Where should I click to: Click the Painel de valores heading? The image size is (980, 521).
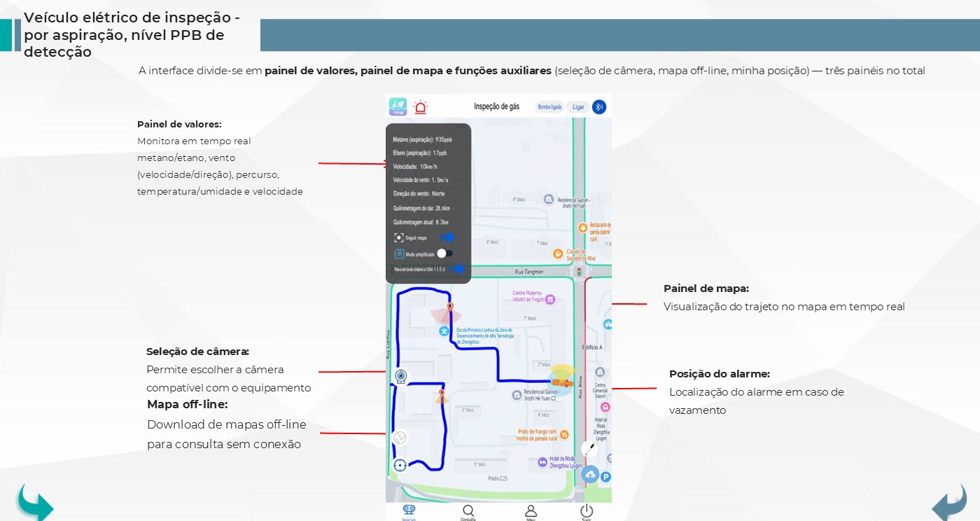click(x=179, y=124)
